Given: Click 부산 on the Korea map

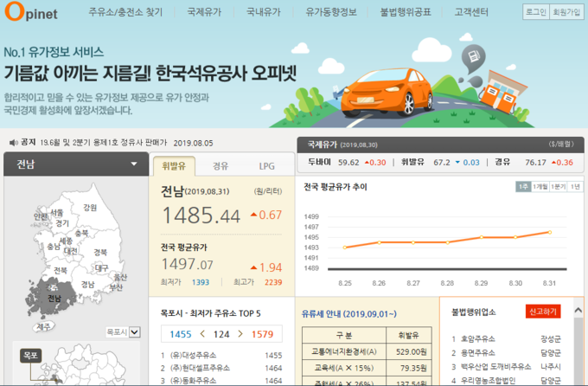Looking at the screenshot, I should tap(116, 287).
